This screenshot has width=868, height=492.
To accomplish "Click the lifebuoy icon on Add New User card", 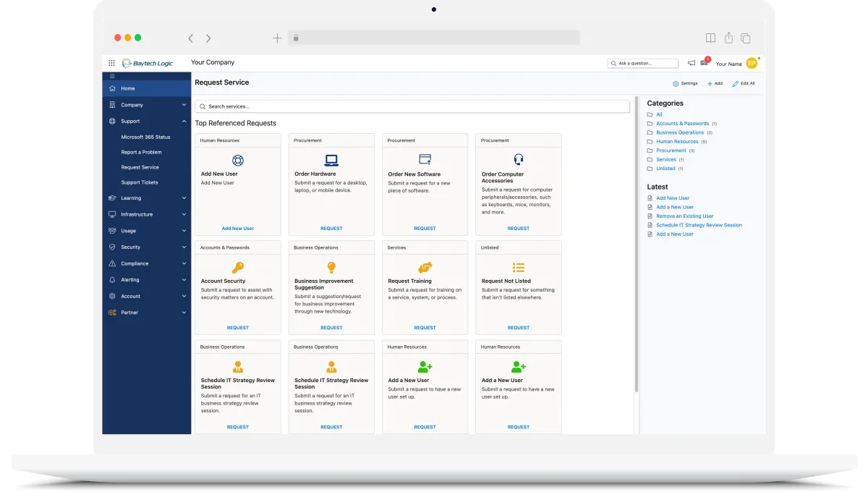I will [238, 160].
